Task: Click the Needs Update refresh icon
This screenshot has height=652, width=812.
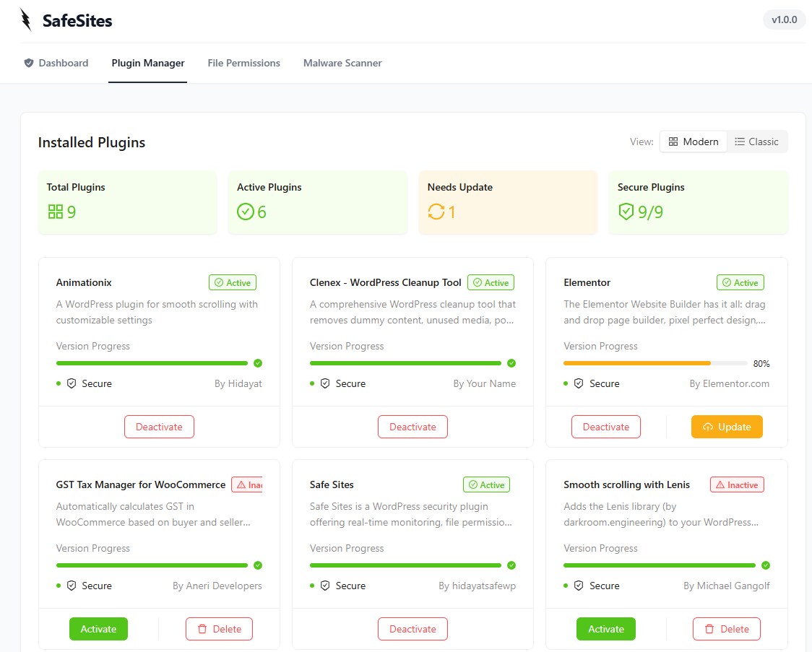Action: (x=436, y=212)
